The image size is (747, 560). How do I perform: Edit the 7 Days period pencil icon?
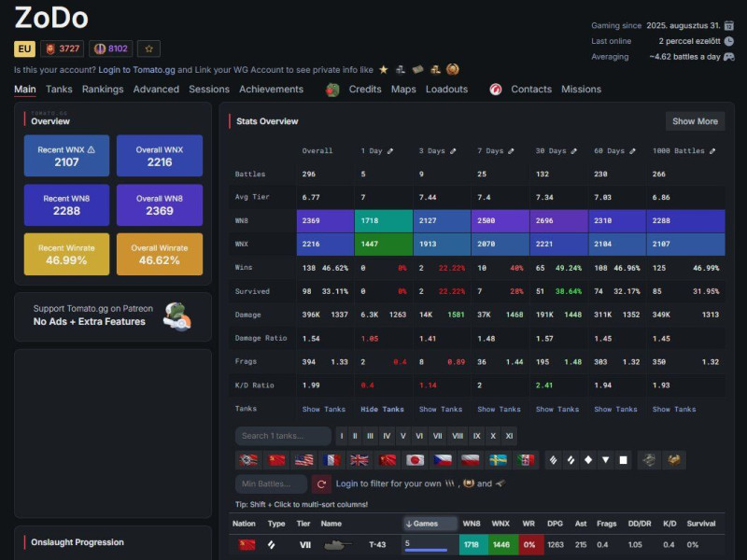[511, 151]
